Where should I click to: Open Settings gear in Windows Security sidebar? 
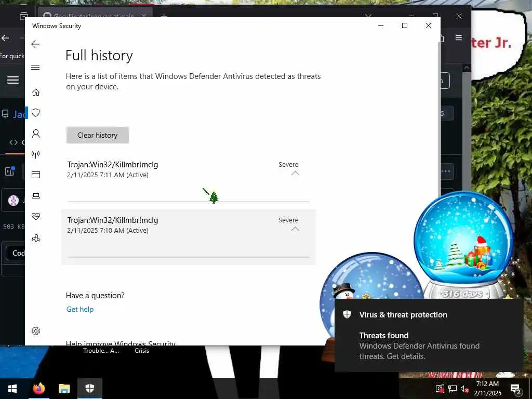(x=36, y=331)
